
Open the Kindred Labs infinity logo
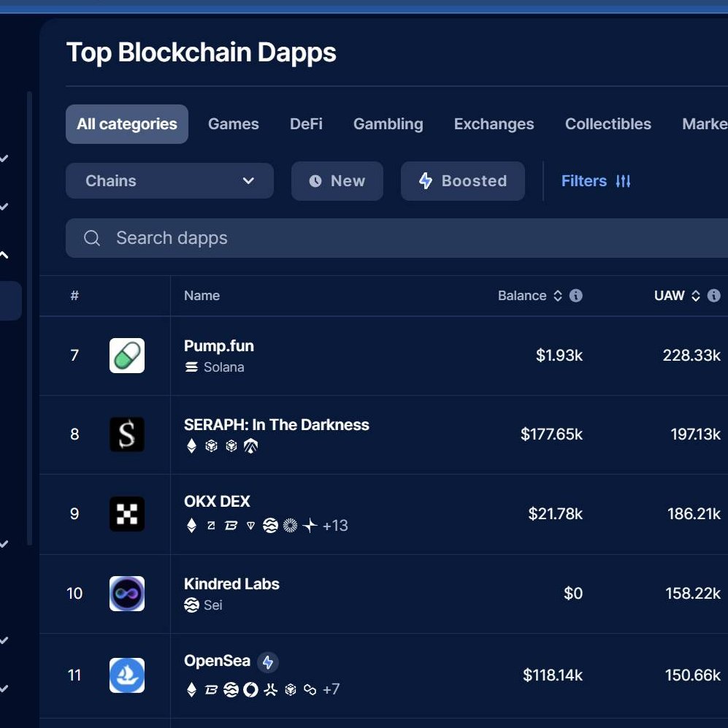pos(127,594)
